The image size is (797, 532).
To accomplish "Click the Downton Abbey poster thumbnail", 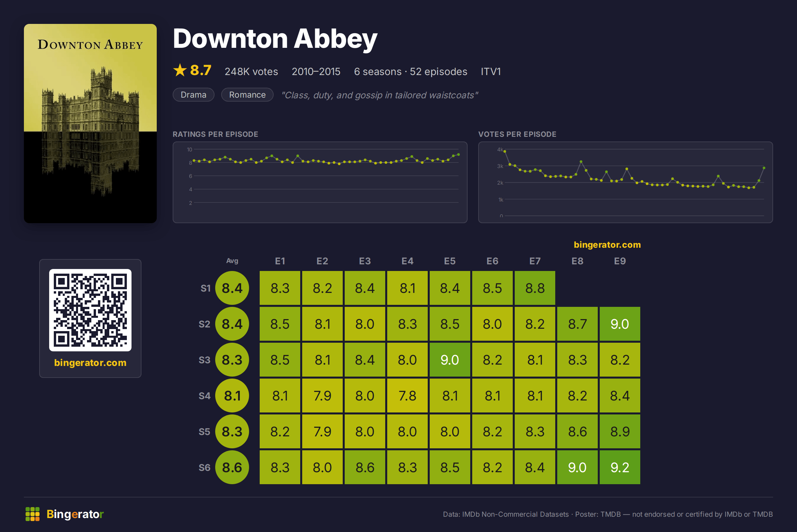I will 90,124.
